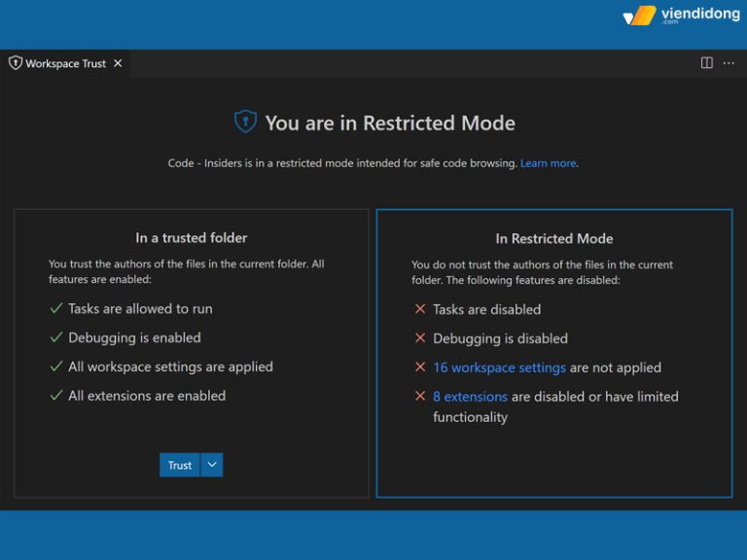This screenshot has height=560, width=747.
Task: Open the 8 extensions link
Action: pos(470,397)
